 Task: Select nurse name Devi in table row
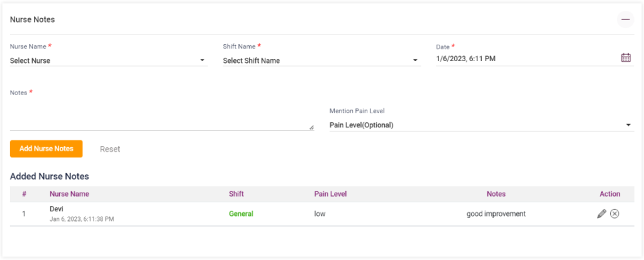pyautogui.click(x=57, y=208)
